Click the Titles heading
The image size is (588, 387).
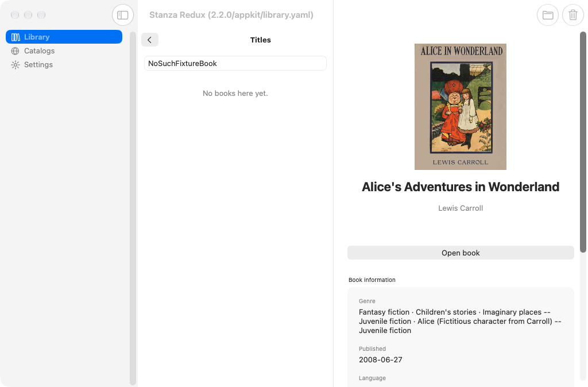260,40
